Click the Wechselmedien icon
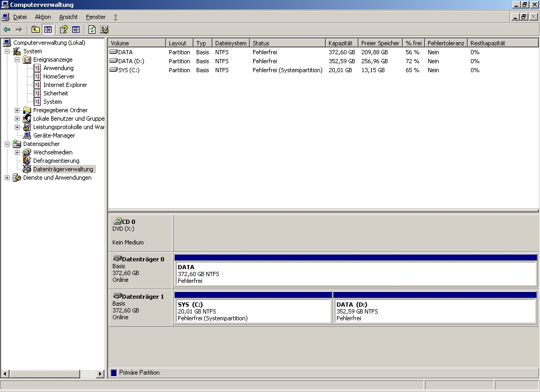 point(27,152)
